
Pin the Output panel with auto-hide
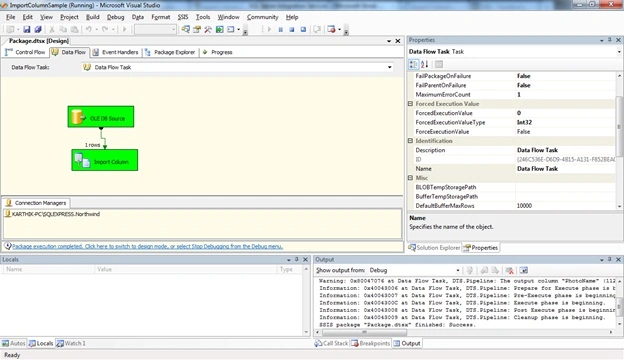coord(609,259)
